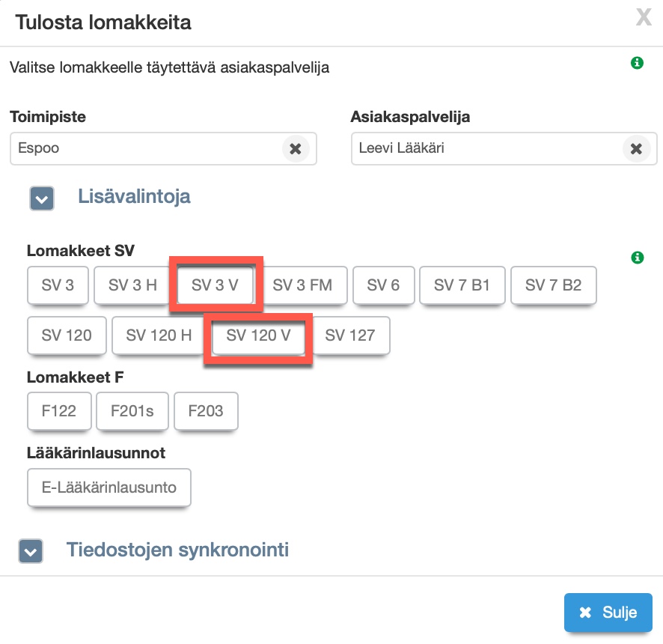
Task: Select the SV 3 V form button
Action: (216, 285)
